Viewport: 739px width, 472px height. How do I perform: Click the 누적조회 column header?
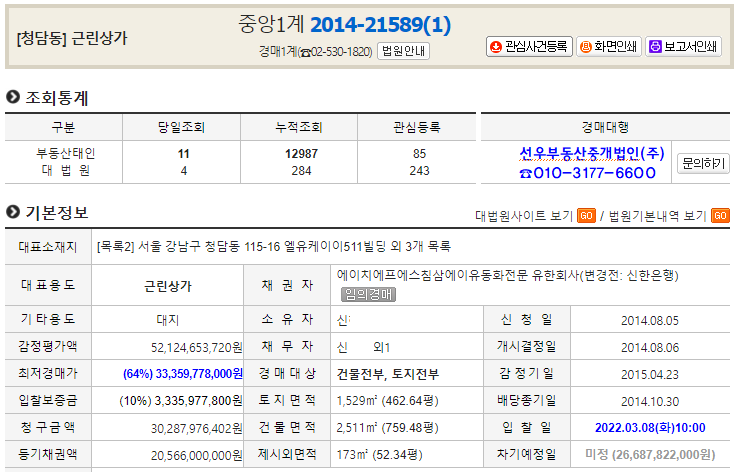click(x=299, y=127)
